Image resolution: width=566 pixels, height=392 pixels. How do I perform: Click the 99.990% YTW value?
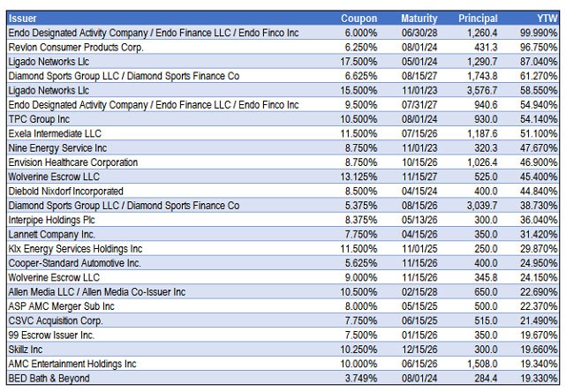539,33
